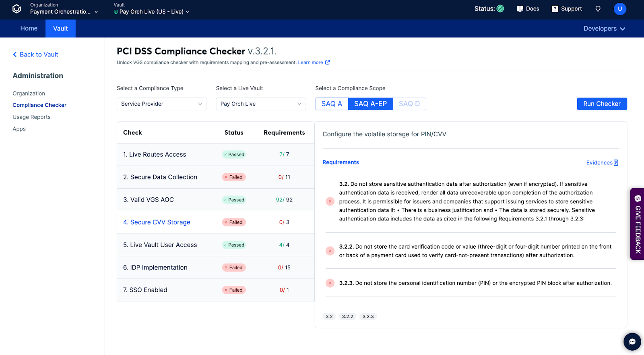Click the VGS logo icon
Image resolution: width=644 pixels, height=355 pixels.
point(17,9)
